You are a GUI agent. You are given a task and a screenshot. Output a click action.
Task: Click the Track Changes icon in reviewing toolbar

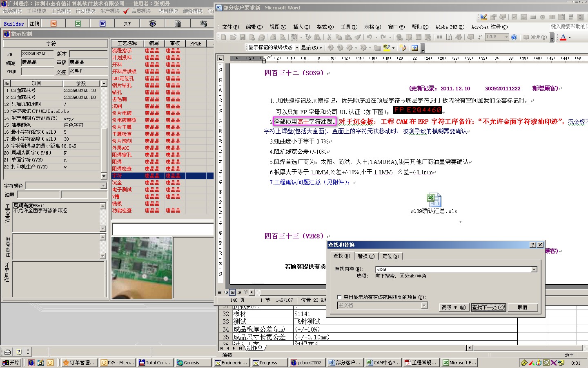pos(403,48)
